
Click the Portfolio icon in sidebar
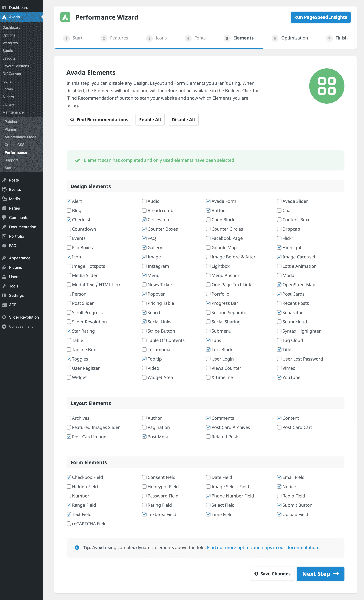click(4, 236)
